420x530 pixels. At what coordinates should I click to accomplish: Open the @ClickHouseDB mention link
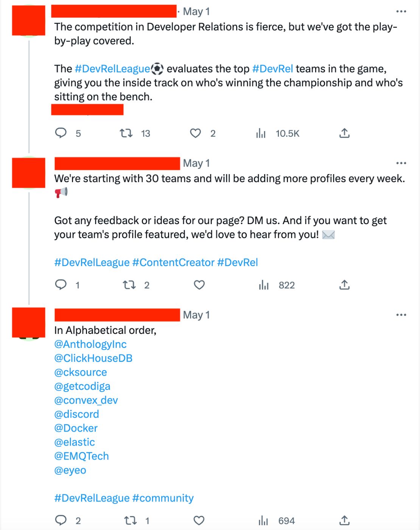93,358
